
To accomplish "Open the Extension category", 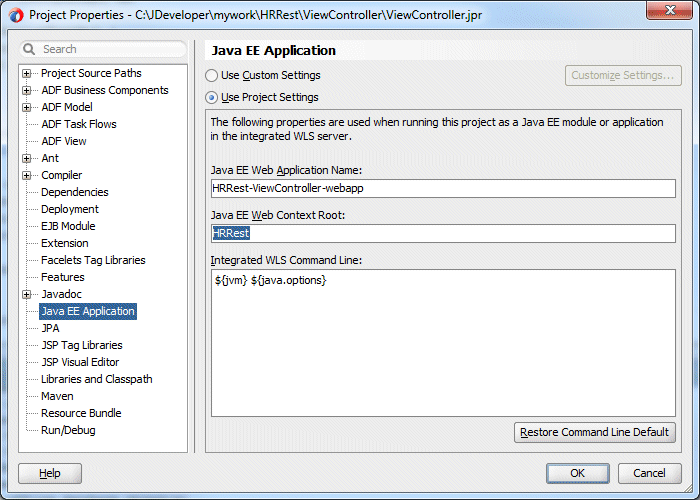I will tap(65, 243).
